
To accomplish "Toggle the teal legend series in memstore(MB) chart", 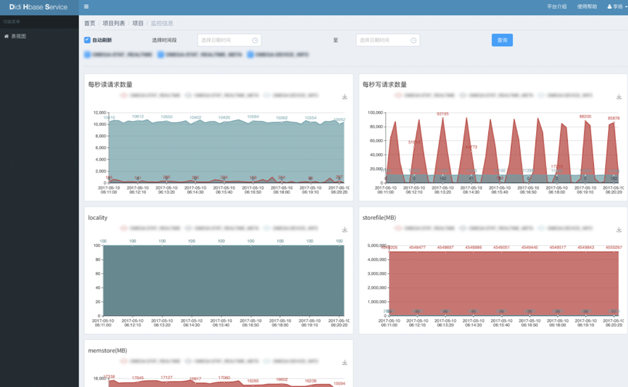I will 291,361.
